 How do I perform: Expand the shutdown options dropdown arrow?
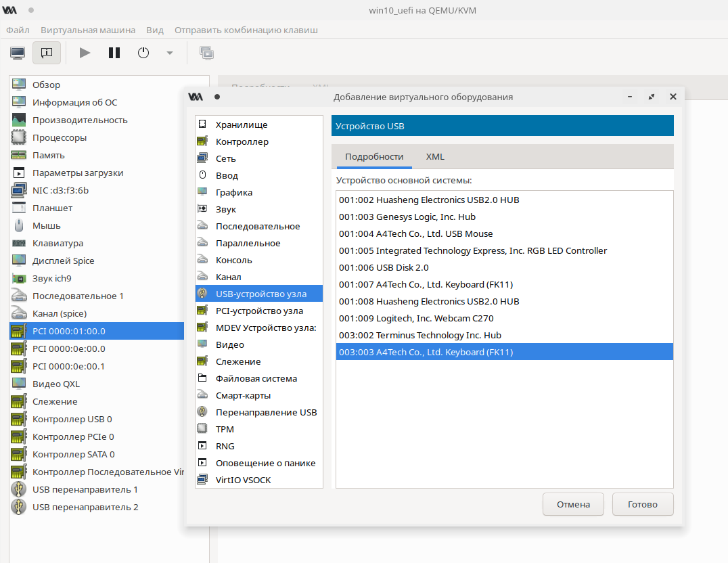pyautogui.click(x=169, y=53)
